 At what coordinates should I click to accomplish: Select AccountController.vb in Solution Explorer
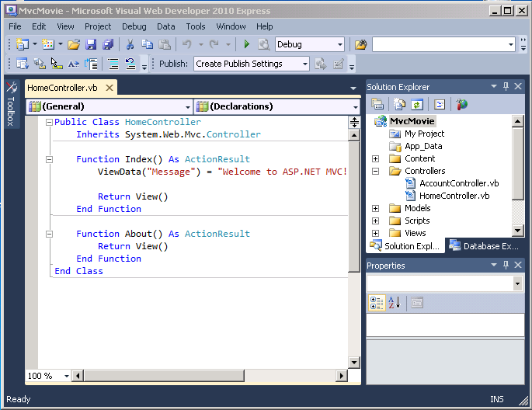tap(458, 183)
